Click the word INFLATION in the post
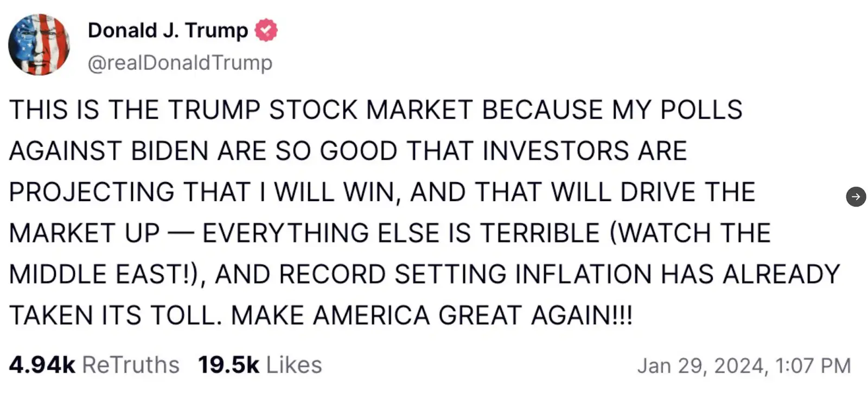 (x=583, y=274)
